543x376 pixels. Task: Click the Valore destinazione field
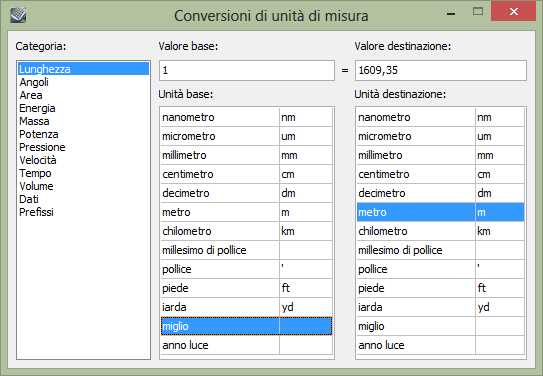pos(440,70)
